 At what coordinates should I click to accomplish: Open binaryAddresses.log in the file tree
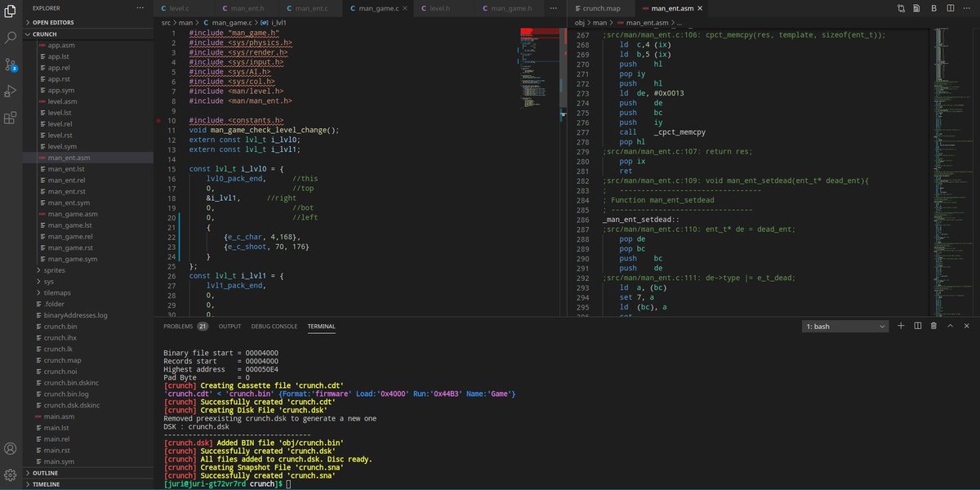pyautogui.click(x=75, y=314)
